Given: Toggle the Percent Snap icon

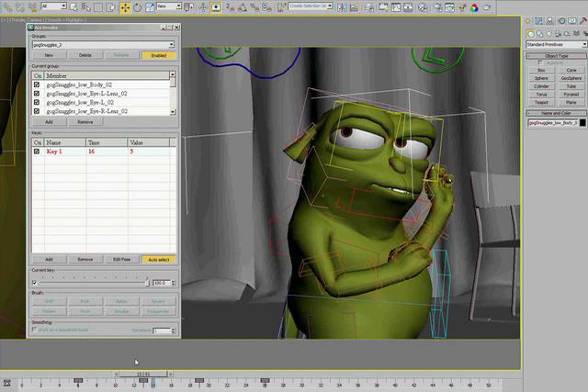Looking at the screenshot, I should [x=255, y=7].
